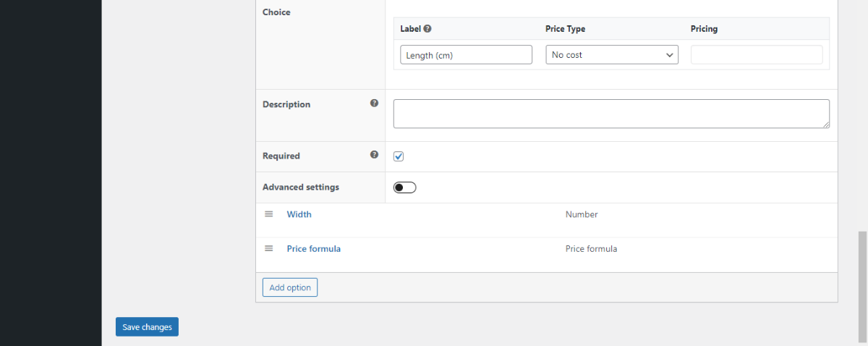This screenshot has height=346, width=868.
Task: Click the Description help question mark icon
Action: point(374,104)
